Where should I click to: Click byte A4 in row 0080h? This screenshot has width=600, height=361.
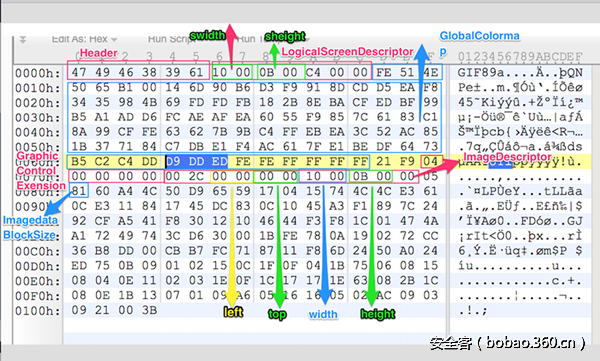pyautogui.click(x=126, y=191)
